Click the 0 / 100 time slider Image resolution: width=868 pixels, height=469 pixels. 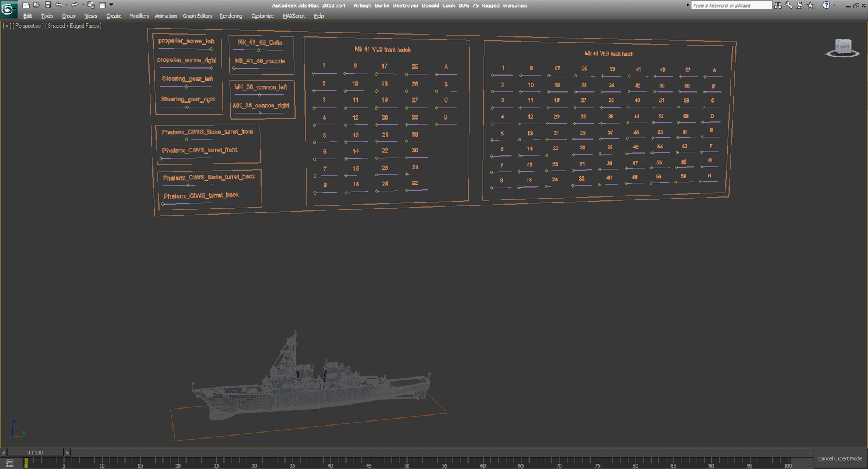[35, 453]
